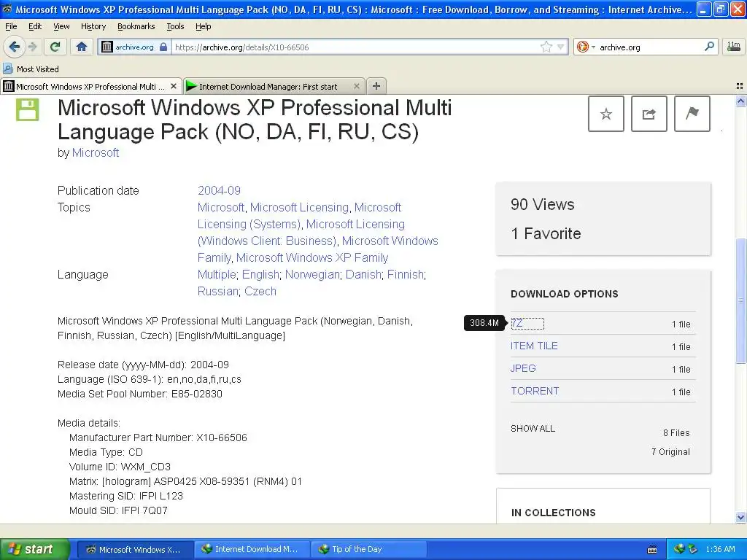Click the Finnish language link
The width and height of the screenshot is (747, 560).
[x=406, y=275]
